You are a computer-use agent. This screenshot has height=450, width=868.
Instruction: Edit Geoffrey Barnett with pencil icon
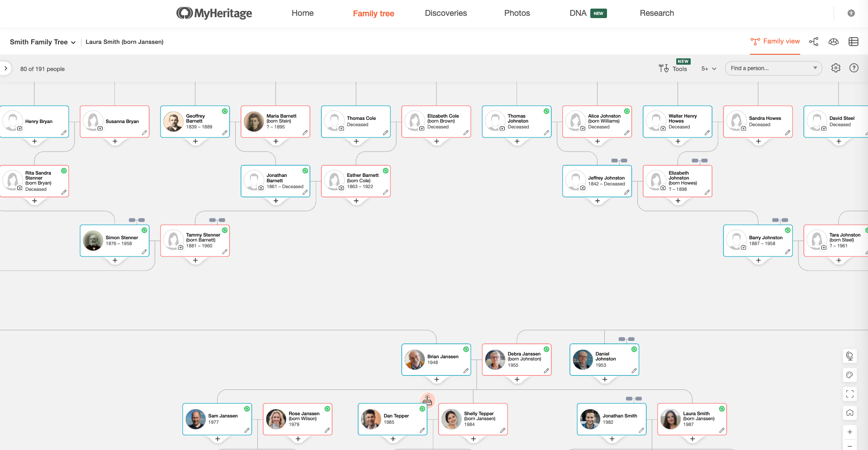(225, 133)
